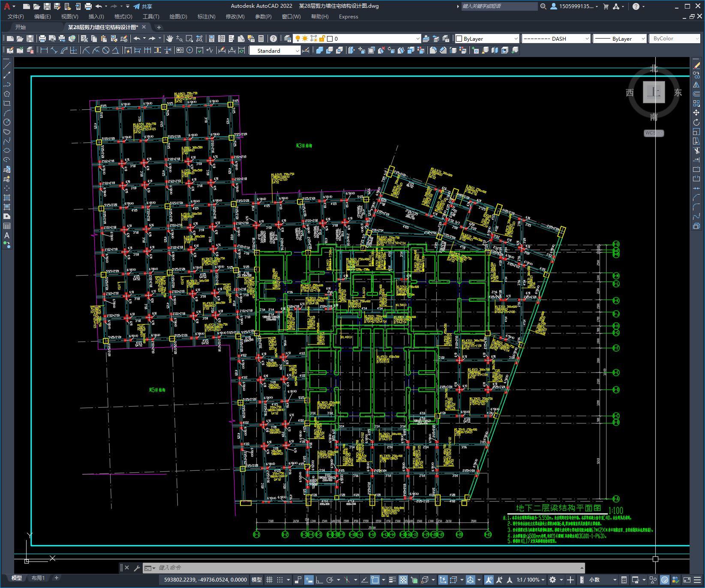This screenshot has width=705, height=588.
Task: Click the Help question mark toolbar icon
Action: 273,39
